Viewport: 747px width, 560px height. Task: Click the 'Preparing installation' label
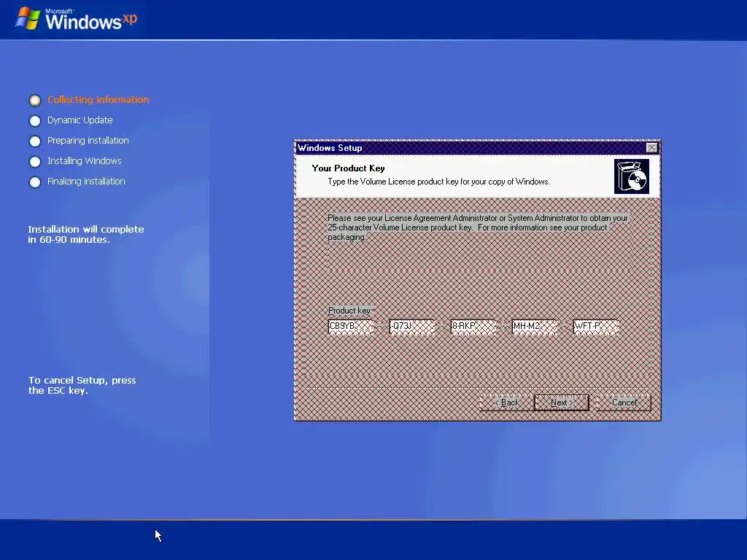[x=88, y=141]
